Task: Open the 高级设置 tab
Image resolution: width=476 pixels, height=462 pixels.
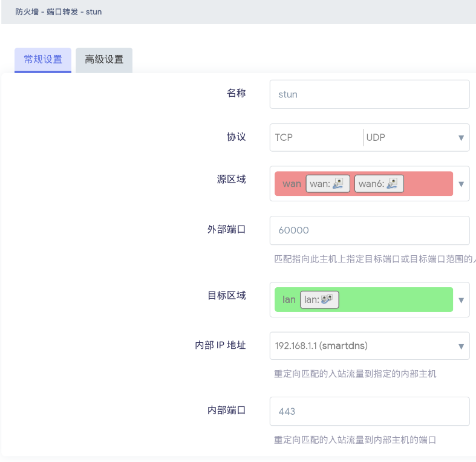Action: pos(104,59)
